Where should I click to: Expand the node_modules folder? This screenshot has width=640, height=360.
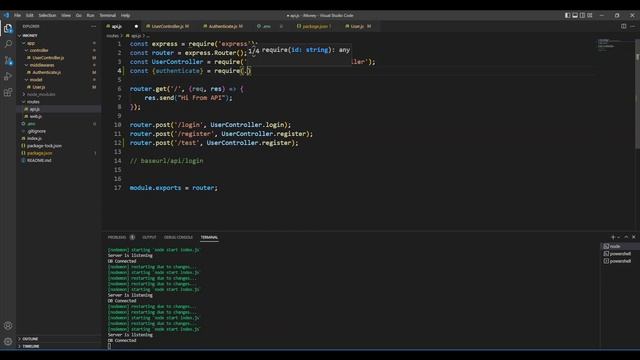tap(41, 94)
